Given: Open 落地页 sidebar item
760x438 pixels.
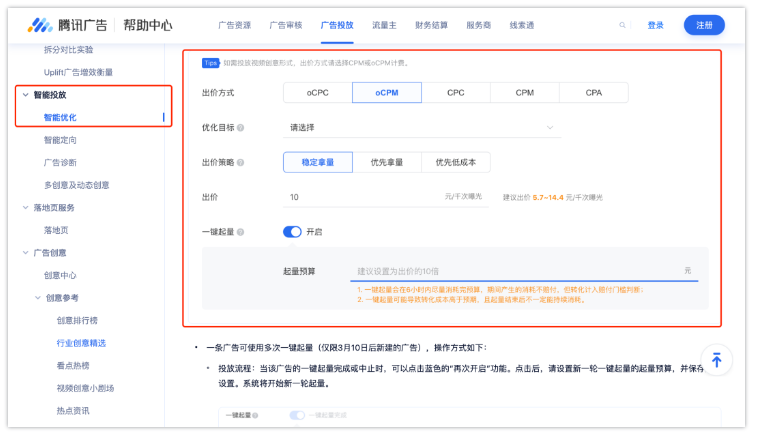Looking at the screenshot, I should click(x=56, y=230).
